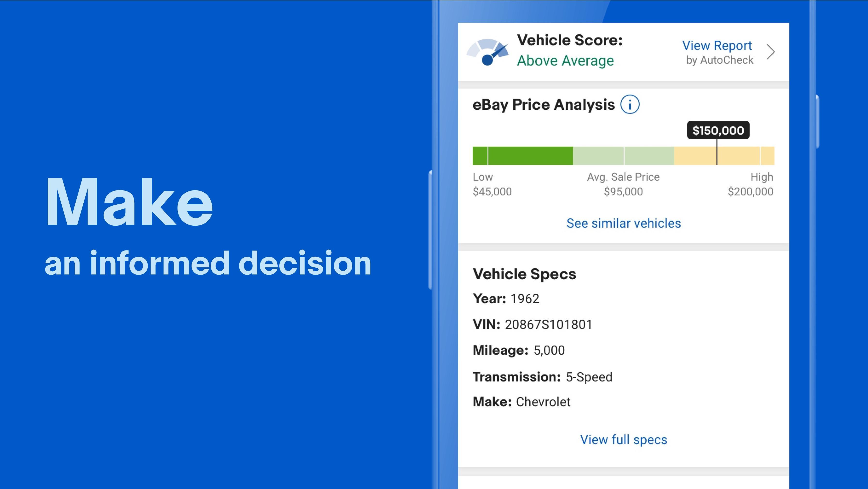Tap the High $200,000 label
868x489 pixels.
pyautogui.click(x=750, y=184)
